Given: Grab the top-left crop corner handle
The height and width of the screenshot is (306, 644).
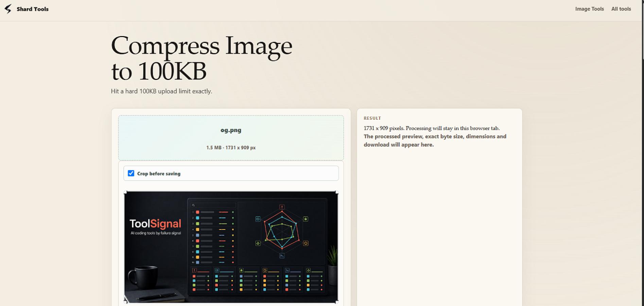Looking at the screenshot, I should tap(125, 192).
